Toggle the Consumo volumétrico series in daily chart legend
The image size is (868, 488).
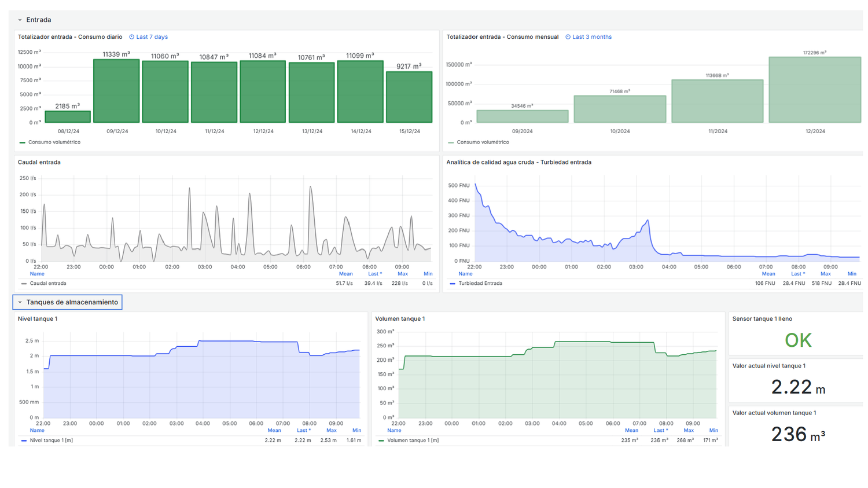(x=54, y=142)
